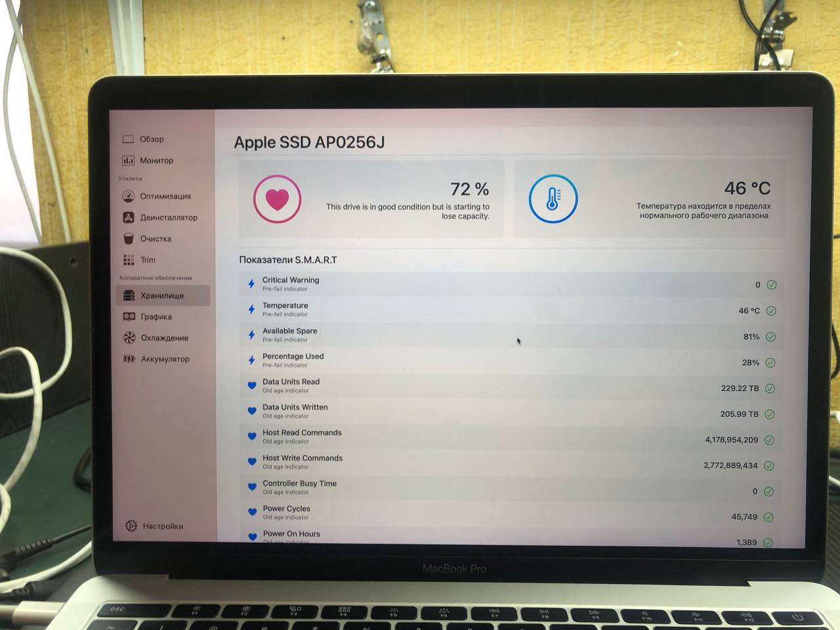Click the Apple SSD AP0256J title
The image size is (840, 630).
(x=309, y=142)
